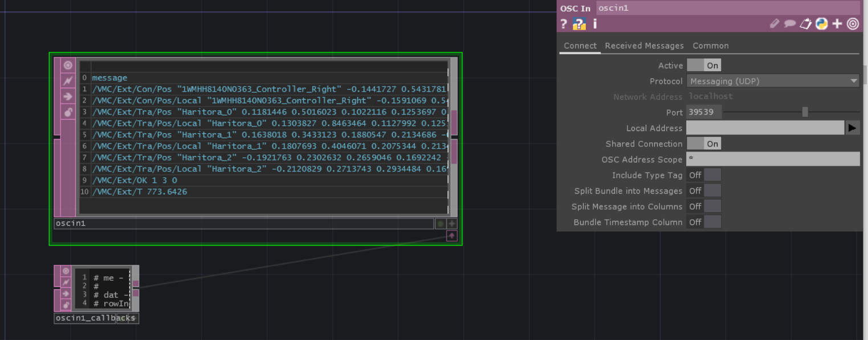The height and width of the screenshot is (340, 868).
Task: Click the green dot button beside oscin1 label
Action: pyautogui.click(x=441, y=224)
